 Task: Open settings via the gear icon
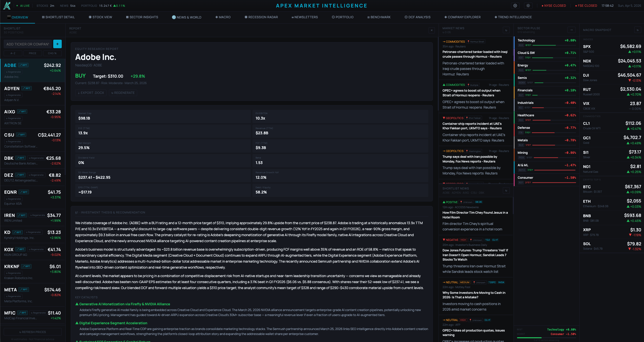515,5
